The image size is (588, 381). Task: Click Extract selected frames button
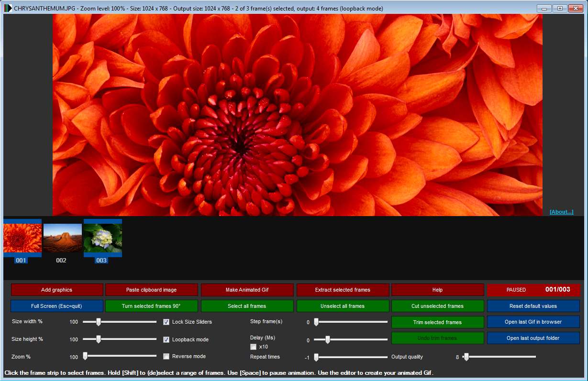343,290
